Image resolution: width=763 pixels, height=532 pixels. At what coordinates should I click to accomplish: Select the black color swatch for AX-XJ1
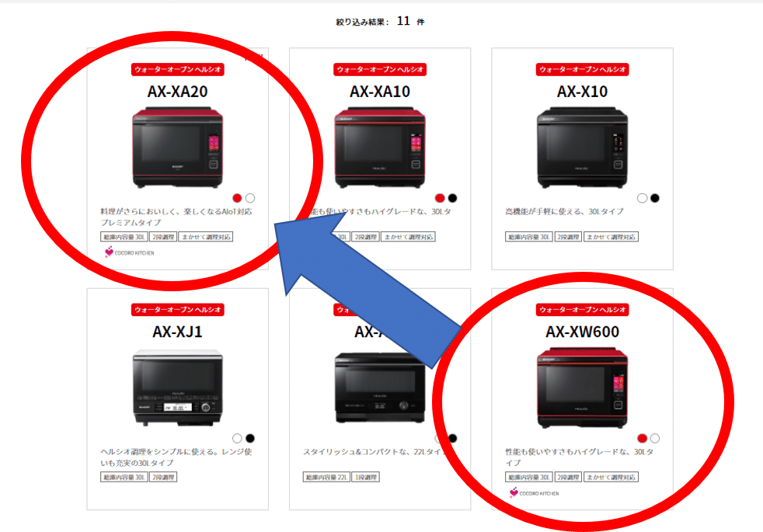tap(250, 438)
